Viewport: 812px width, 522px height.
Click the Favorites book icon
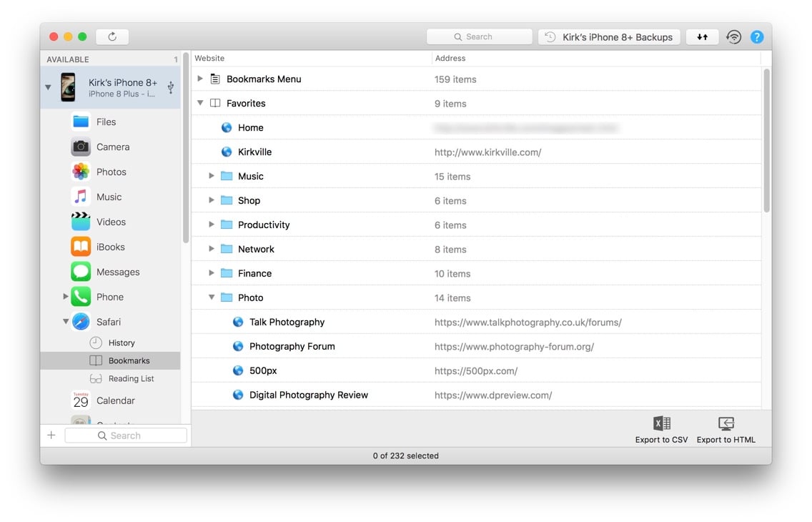point(215,103)
